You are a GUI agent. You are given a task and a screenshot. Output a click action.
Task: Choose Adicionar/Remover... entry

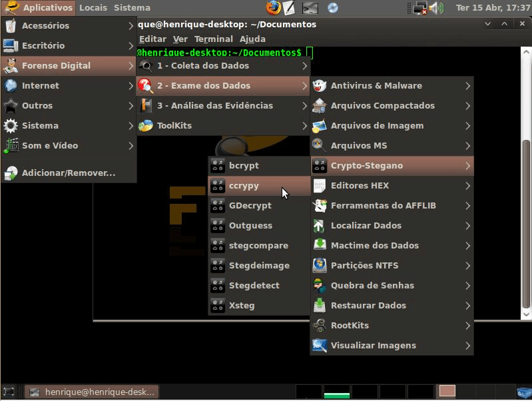click(68, 173)
